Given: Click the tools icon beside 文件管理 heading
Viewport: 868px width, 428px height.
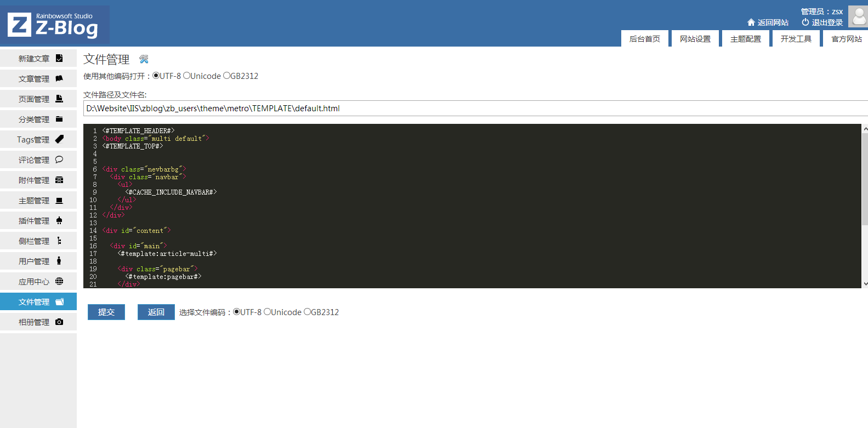Looking at the screenshot, I should 144,59.
